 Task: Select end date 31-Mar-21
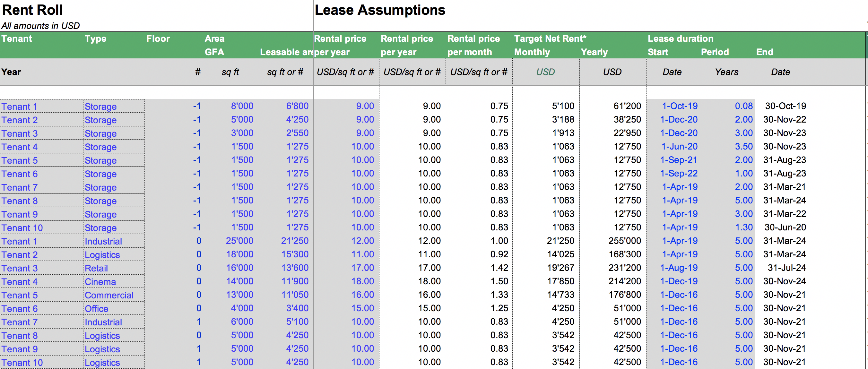click(x=785, y=187)
